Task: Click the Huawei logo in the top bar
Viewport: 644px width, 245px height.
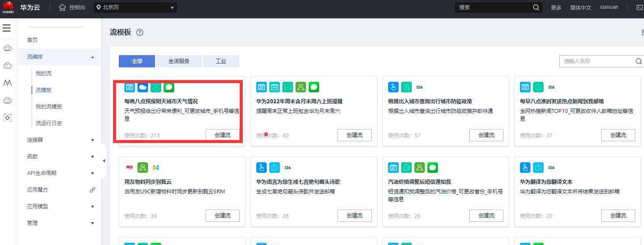Action: [x=8, y=7]
